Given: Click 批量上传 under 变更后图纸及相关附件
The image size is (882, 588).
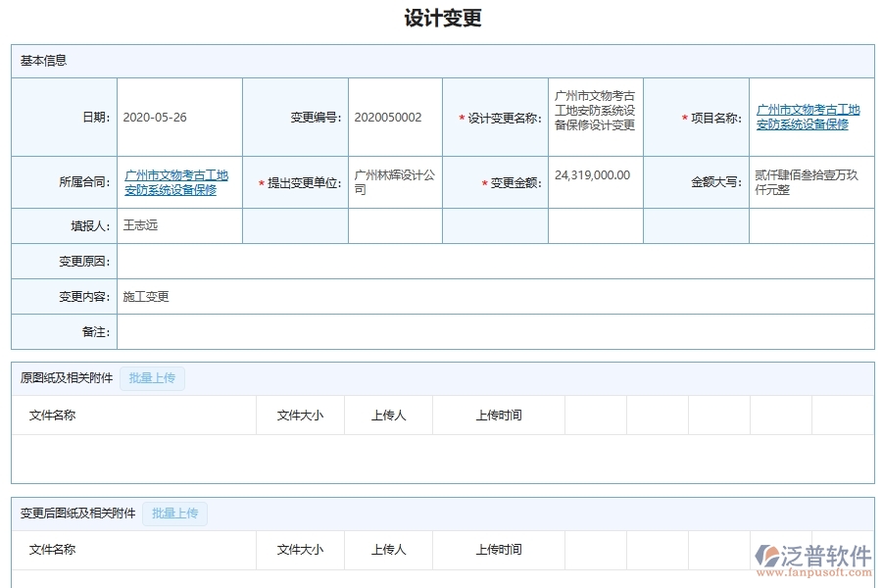Looking at the screenshot, I should tap(174, 514).
